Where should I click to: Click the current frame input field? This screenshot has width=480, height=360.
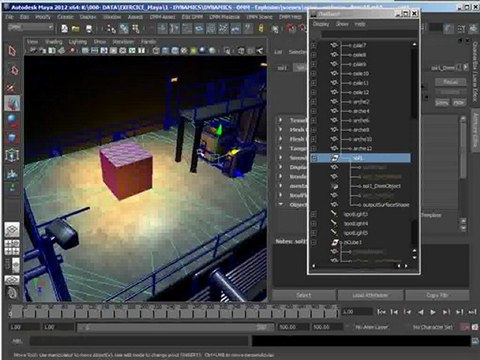pos(357,312)
